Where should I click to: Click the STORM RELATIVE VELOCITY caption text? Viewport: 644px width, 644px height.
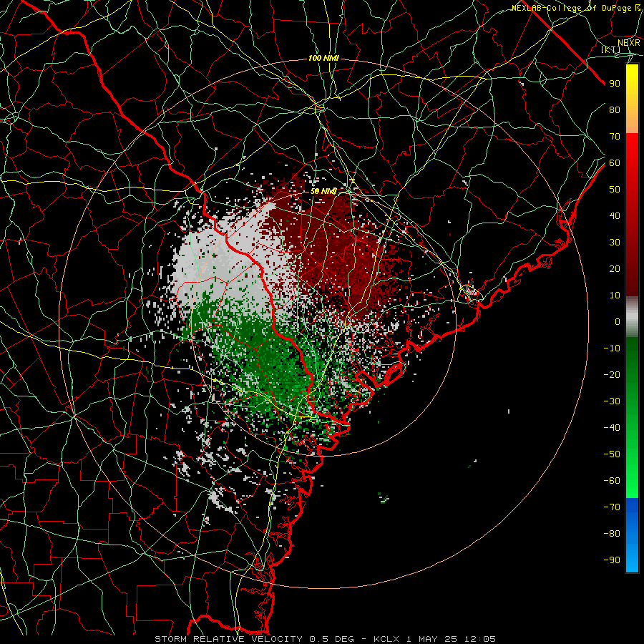(x=228, y=639)
